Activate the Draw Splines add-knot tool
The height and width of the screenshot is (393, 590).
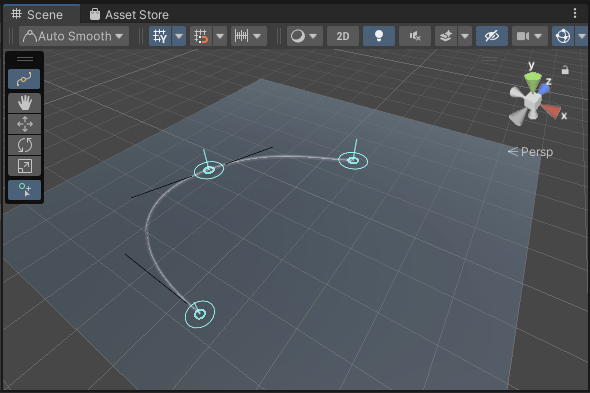pyautogui.click(x=24, y=189)
